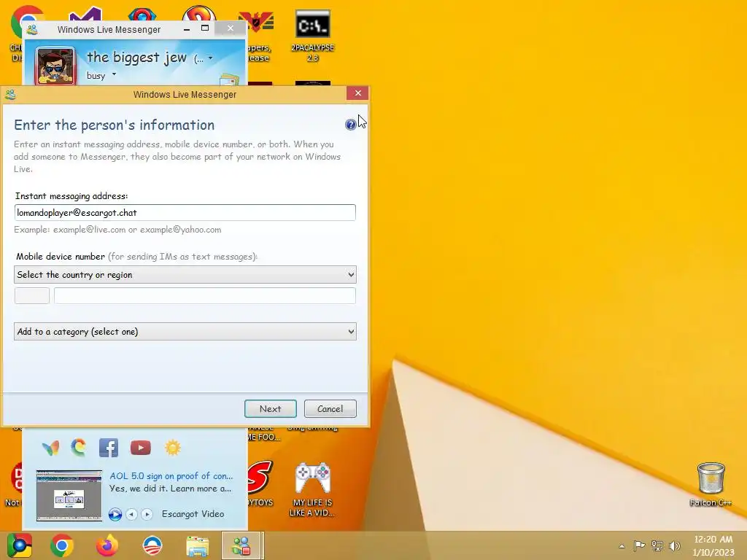Screen dimensions: 747x560
Task: Cancel the add-contact dialog
Action: pyautogui.click(x=330, y=408)
